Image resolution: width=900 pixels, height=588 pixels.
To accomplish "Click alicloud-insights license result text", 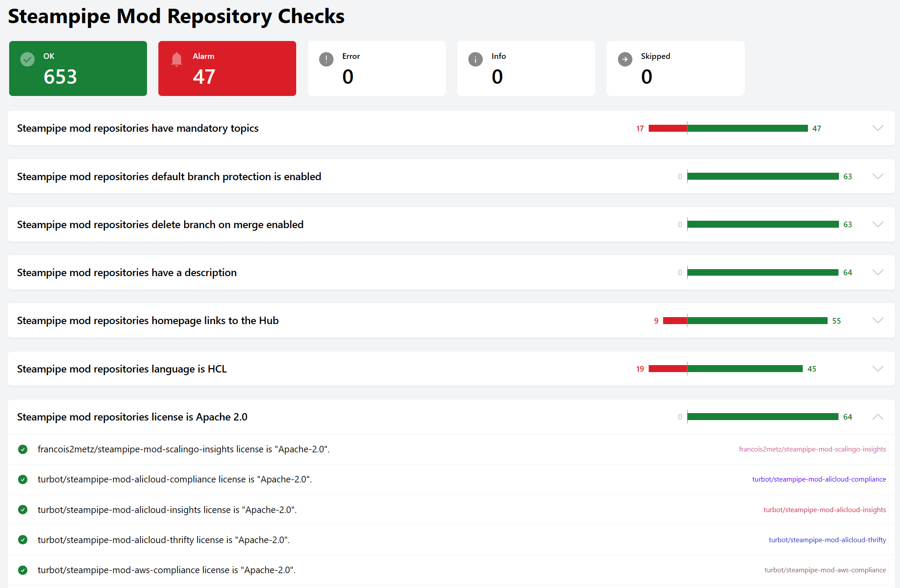I will tap(167, 509).
